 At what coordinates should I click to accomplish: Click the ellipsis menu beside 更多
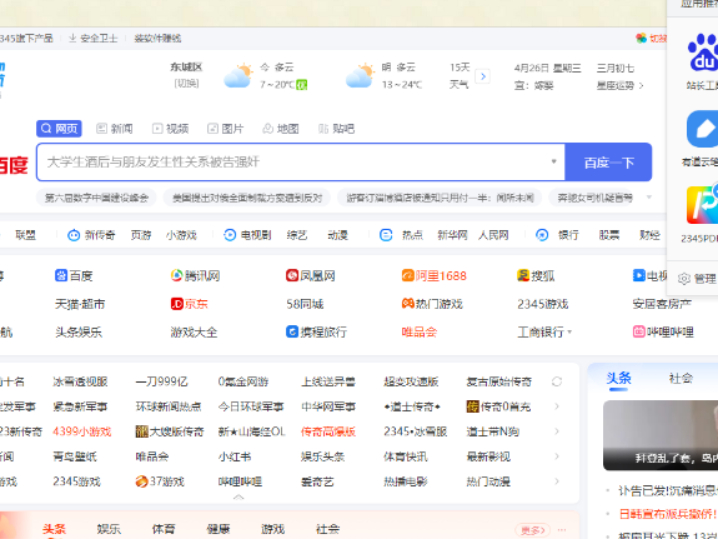[x=562, y=529]
